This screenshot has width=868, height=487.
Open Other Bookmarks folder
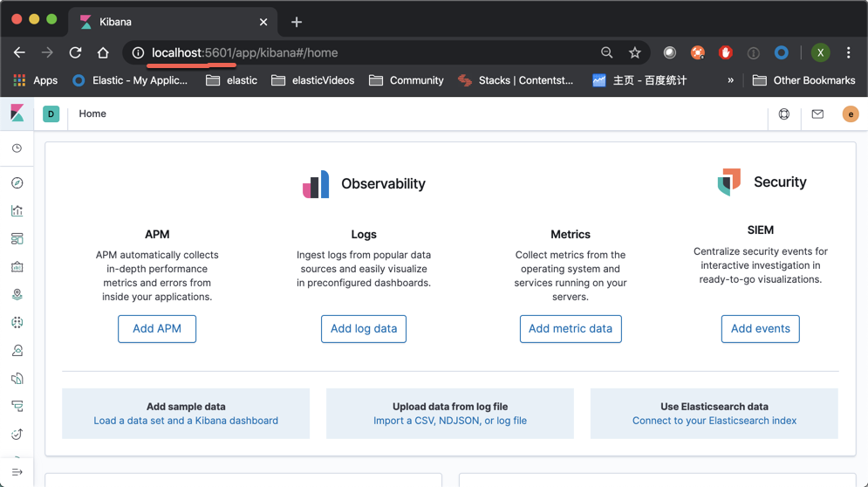coord(803,80)
